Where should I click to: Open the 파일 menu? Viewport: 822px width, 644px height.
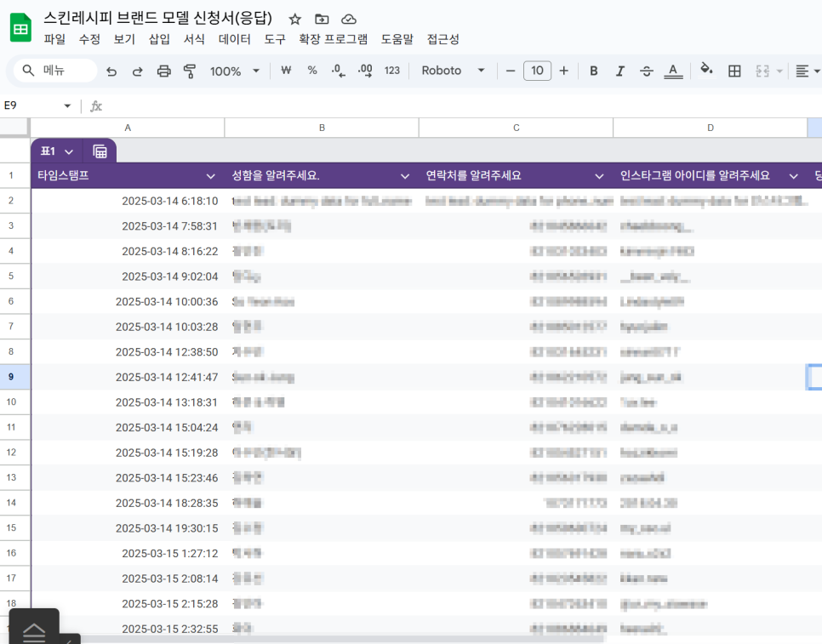(55, 39)
